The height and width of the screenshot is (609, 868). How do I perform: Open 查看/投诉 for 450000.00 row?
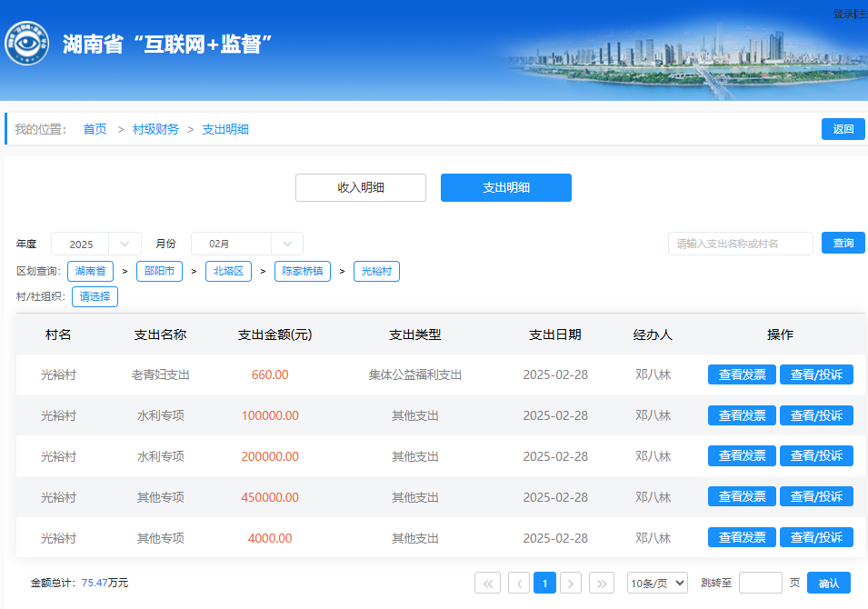[x=816, y=496]
